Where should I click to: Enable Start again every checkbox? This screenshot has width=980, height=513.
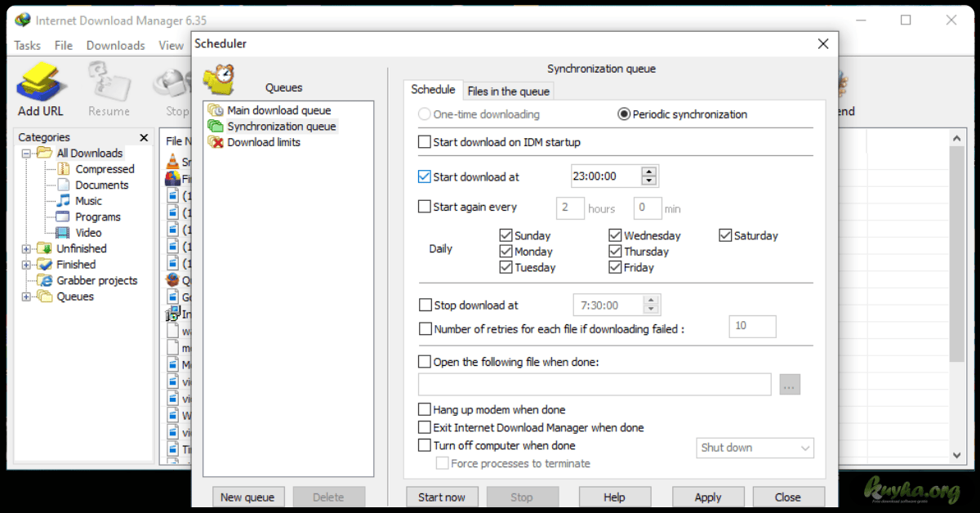[x=425, y=207]
